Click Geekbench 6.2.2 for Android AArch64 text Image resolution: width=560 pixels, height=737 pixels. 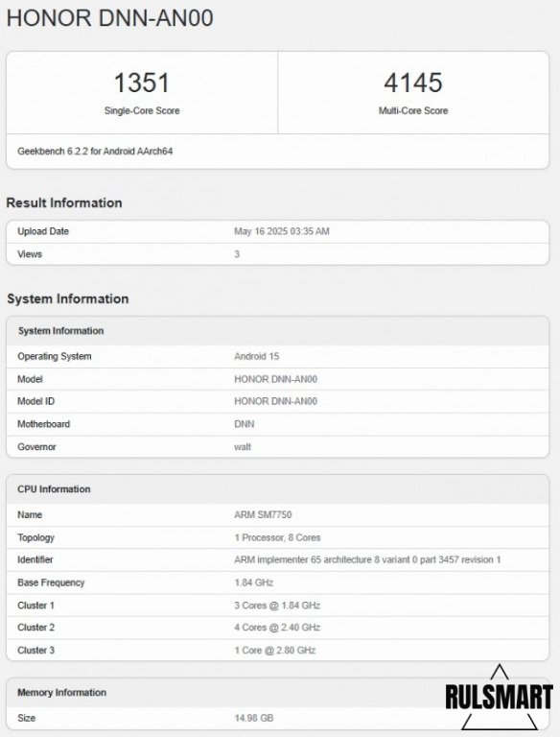pos(95,152)
